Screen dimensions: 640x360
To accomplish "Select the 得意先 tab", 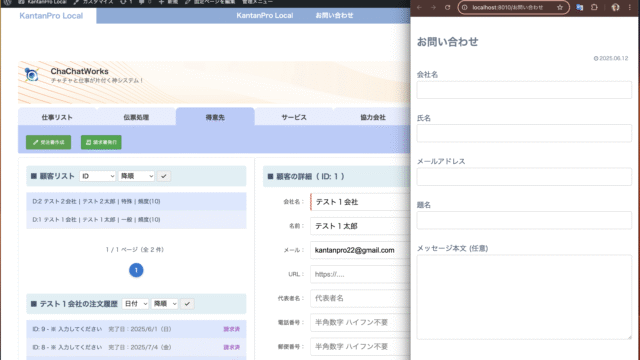I will 215,117.
